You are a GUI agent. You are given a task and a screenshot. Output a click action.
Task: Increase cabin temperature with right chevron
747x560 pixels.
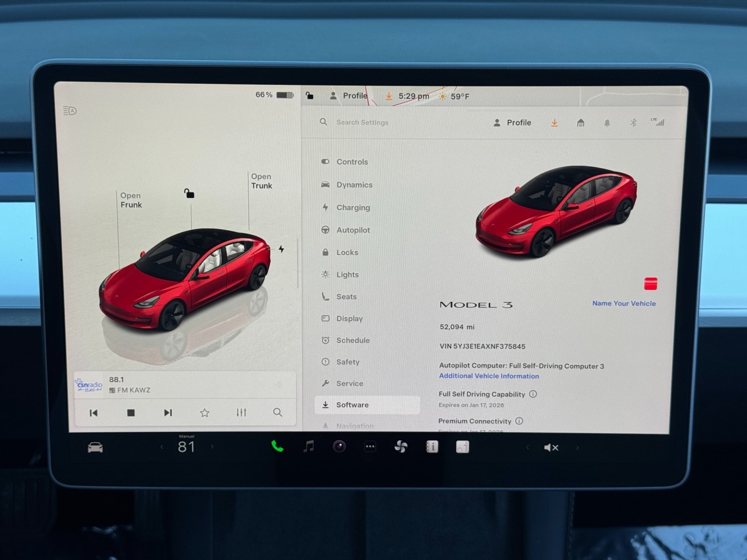click(x=212, y=447)
